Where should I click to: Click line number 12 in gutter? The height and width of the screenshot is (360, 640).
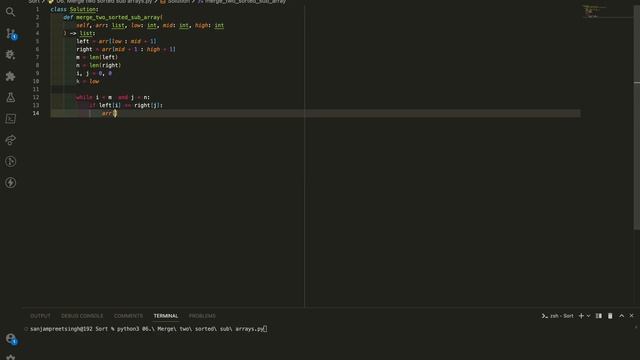tap(36, 97)
